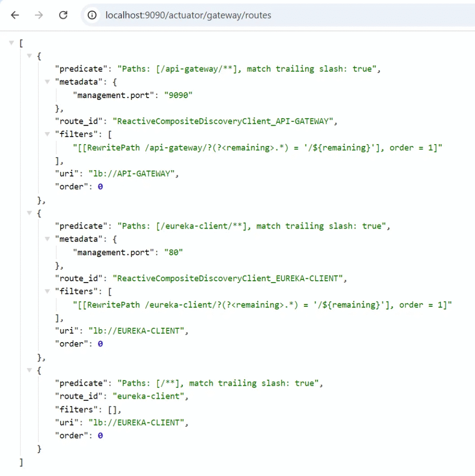Click the "filters" key in the second route

77,291
